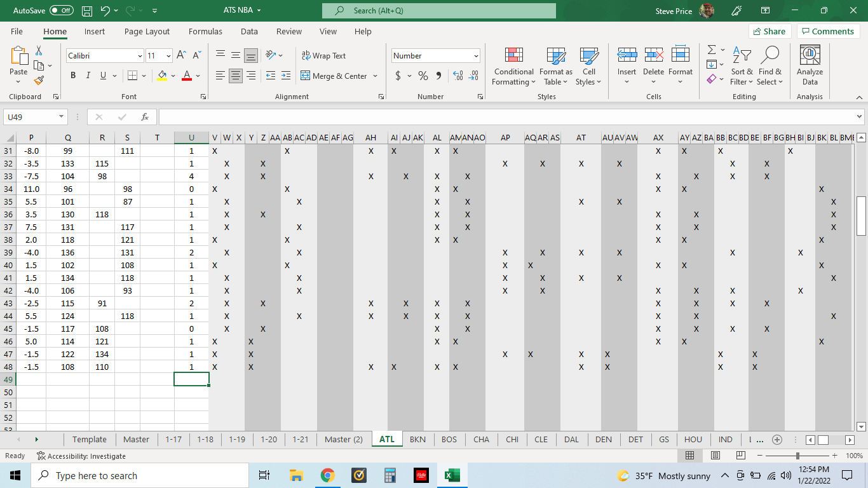Click the Share button

tap(770, 31)
